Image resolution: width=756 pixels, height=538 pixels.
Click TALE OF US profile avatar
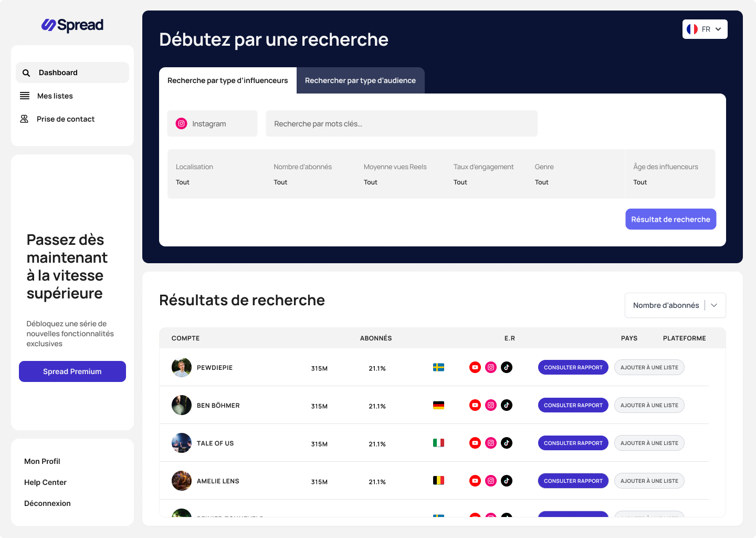(182, 443)
